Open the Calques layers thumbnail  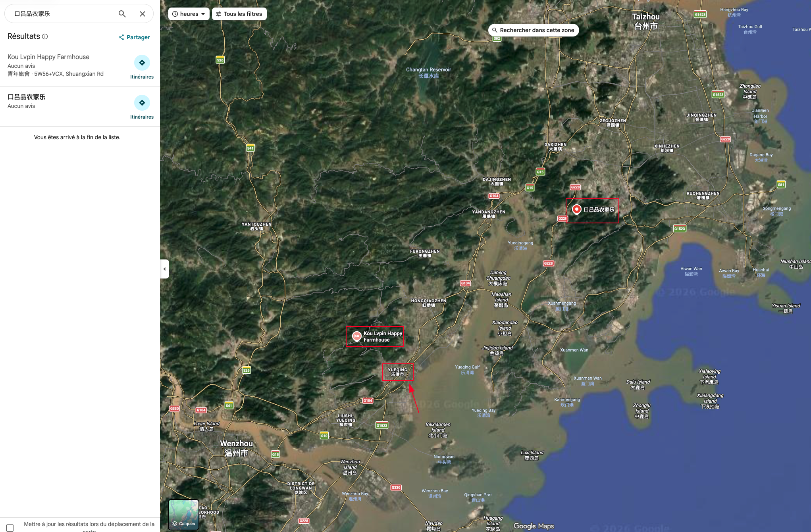click(x=183, y=515)
